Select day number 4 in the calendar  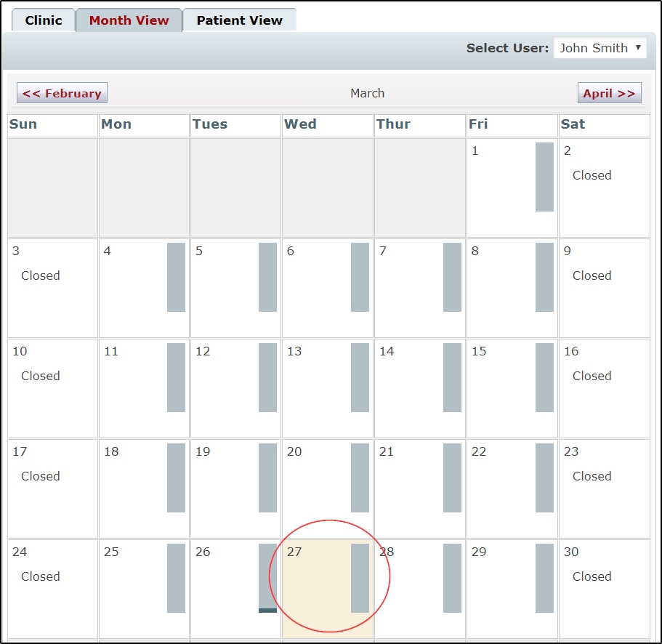tap(108, 251)
